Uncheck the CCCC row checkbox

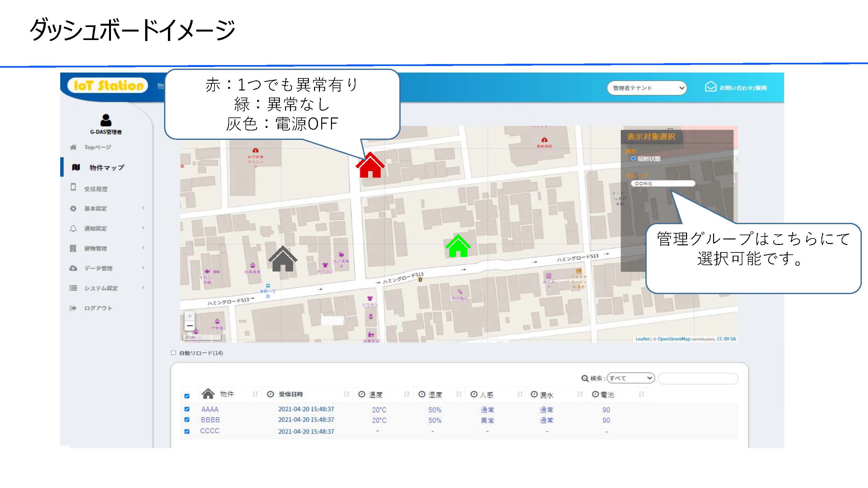(187, 431)
